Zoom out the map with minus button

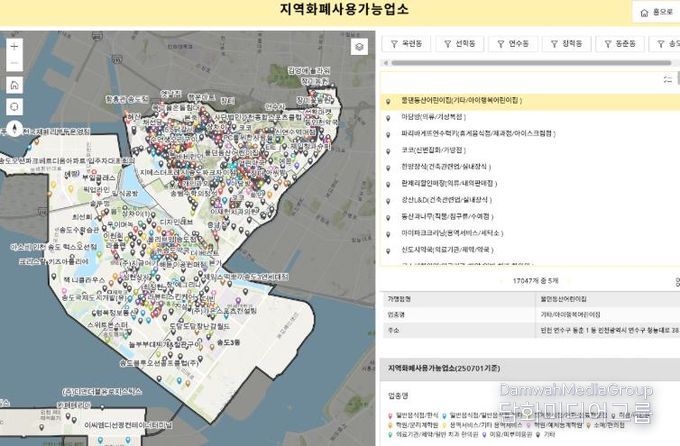14,63
